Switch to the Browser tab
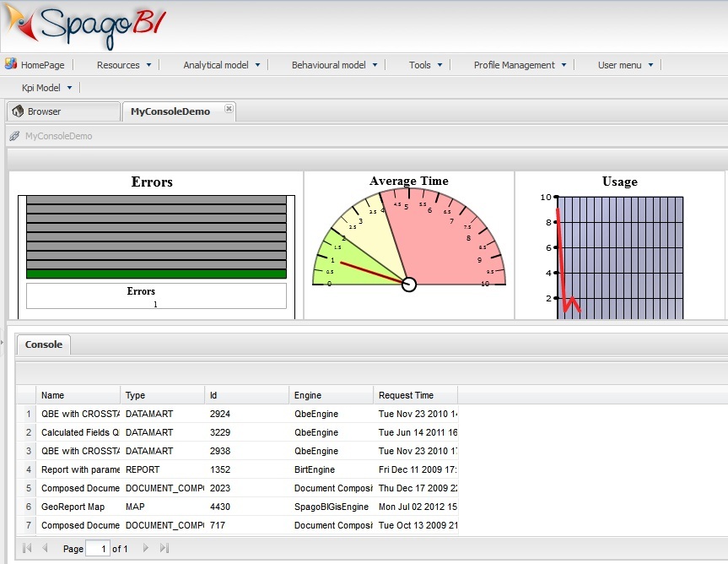The image size is (728, 564). tap(62, 111)
